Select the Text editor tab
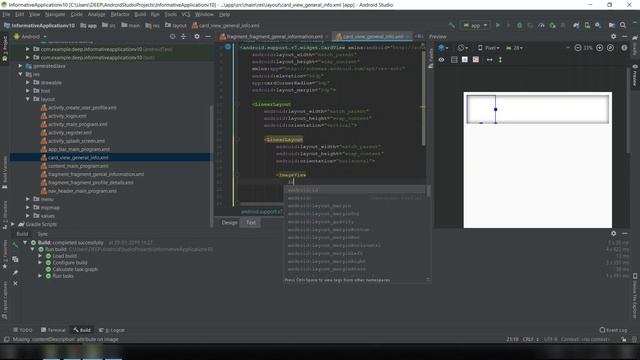Screen dimensions: 640x360 pos(251,222)
